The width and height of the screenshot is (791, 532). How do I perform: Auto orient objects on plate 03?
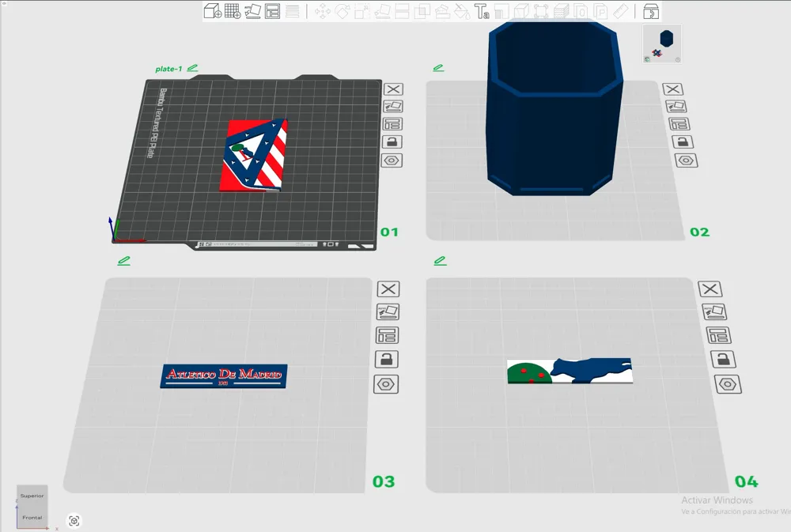point(388,311)
